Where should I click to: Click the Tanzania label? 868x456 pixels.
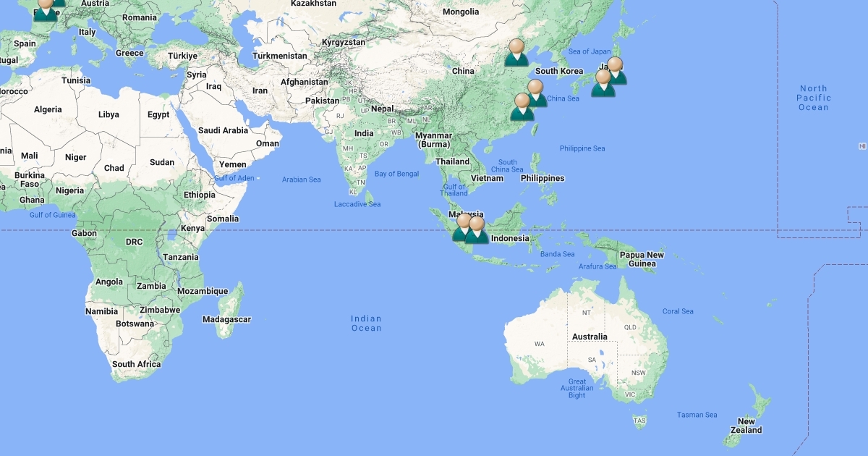pos(181,257)
